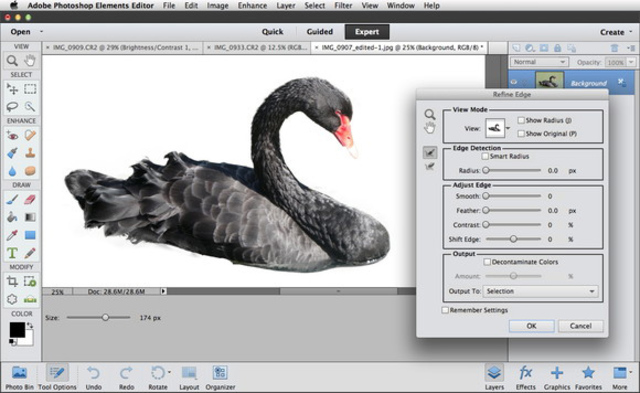Open the Output To Selection dropdown
This screenshot has width=640, height=393.
(540, 291)
